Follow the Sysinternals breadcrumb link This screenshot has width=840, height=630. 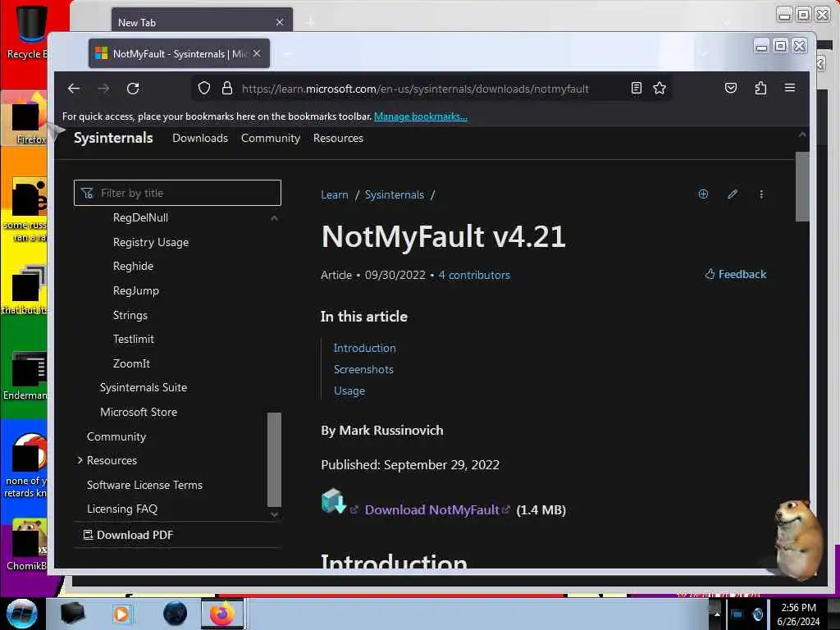click(395, 194)
